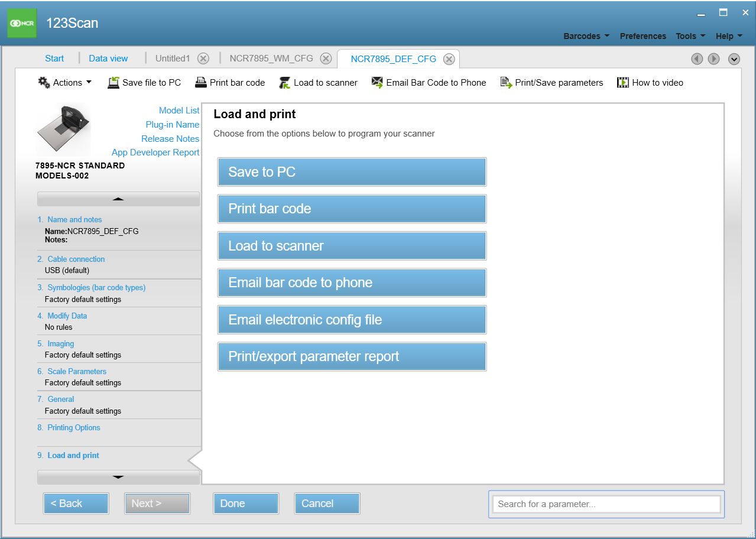Click the Print bar code printer icon
The image size is (756, 539).
(201, 82)
